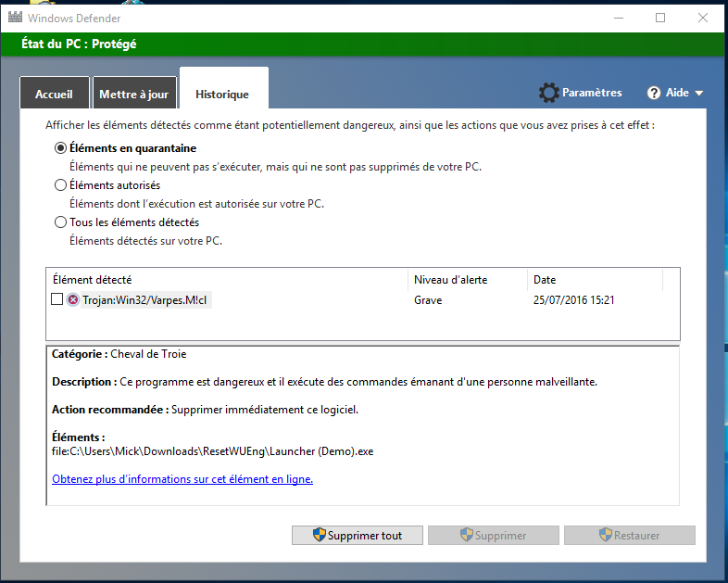Expand the Aide dropdown arrow
728x583 pixels.
pos(699,94)
